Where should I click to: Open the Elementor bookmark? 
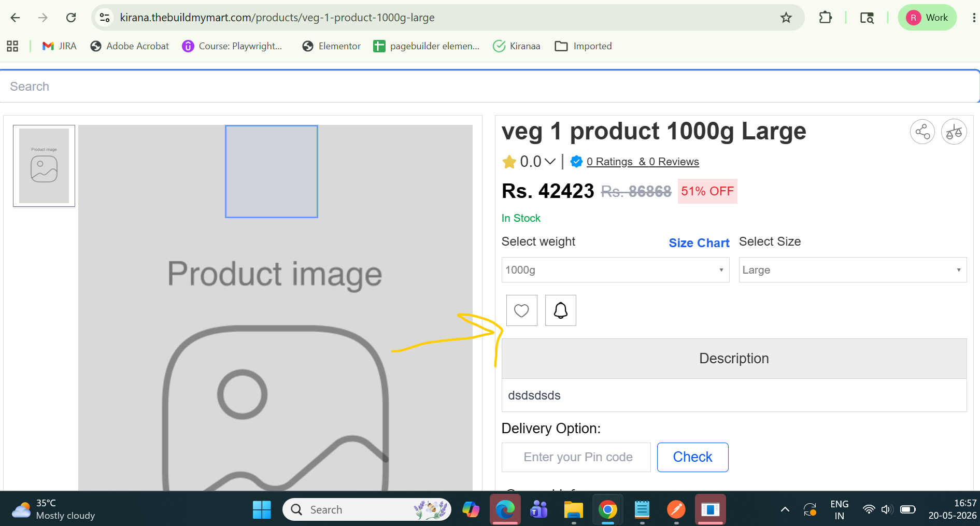331,46
